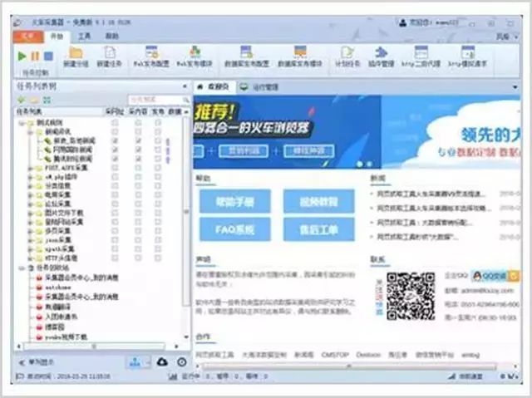Toggle 采网址 checkbox for 腾讯时尚新闻
This screenshot has height=398, width=532.
[x=116, y=158]
